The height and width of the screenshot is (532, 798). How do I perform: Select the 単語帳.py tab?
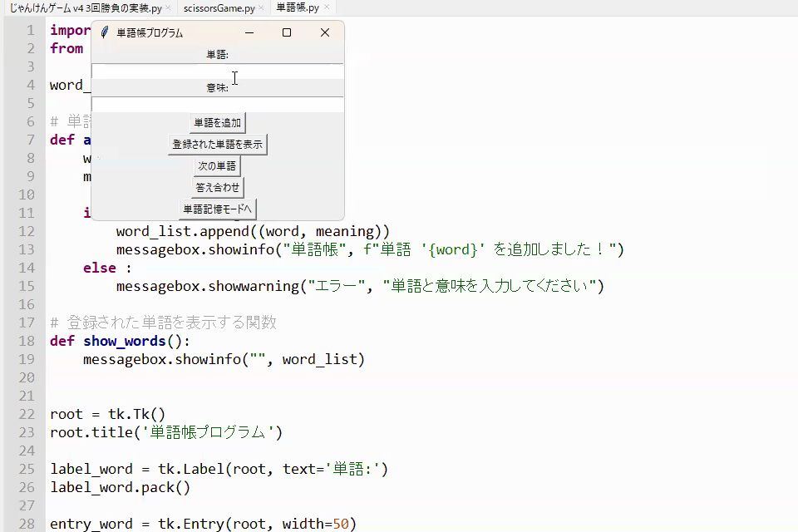pyautogui.click(x=298, y=7)
